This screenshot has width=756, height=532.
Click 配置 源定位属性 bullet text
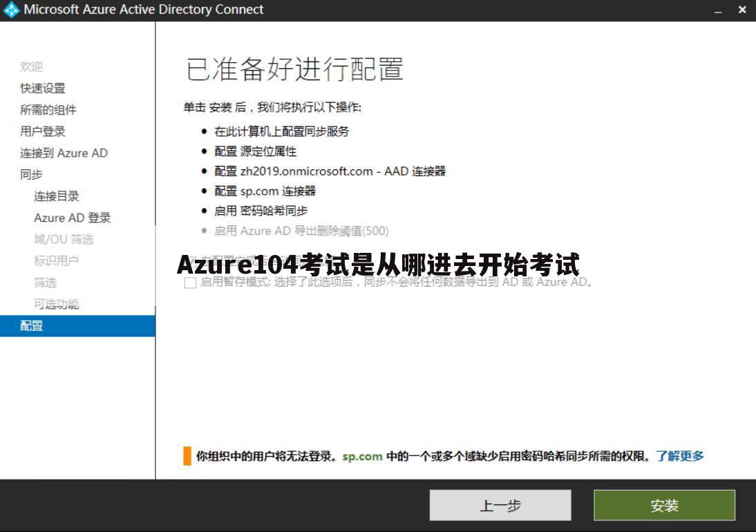pyautogui.click(x=255, y=151)
